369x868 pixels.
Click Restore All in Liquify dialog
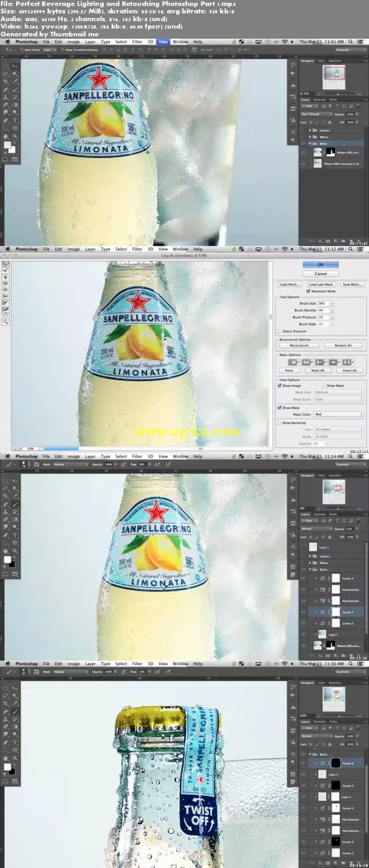tap(343, 346)
